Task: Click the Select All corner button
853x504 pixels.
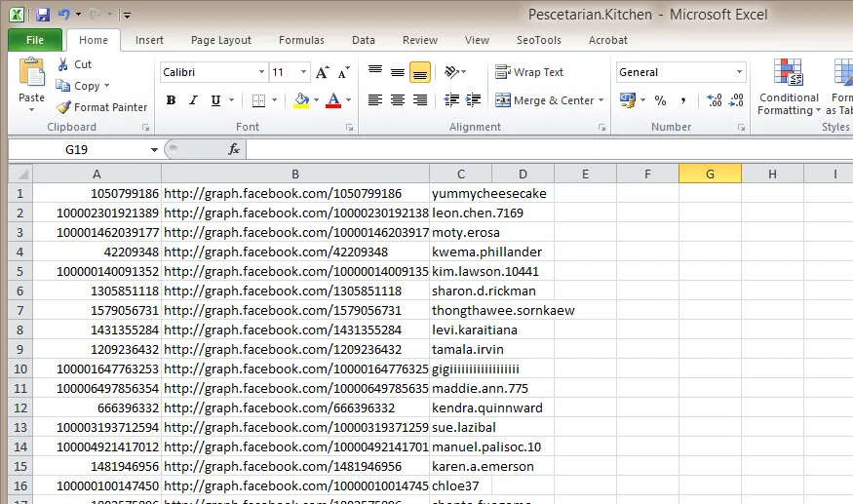Action: pyautogui.click(x=20, y=174)
